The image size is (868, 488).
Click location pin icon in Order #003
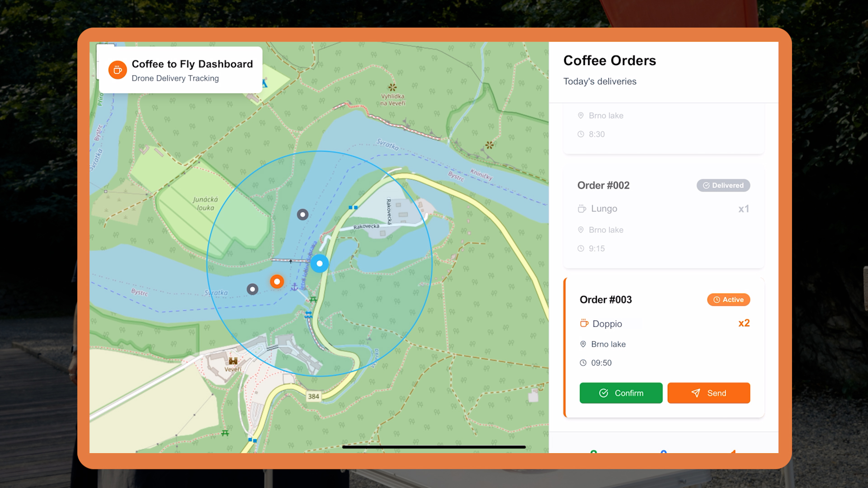pos(583,344)
